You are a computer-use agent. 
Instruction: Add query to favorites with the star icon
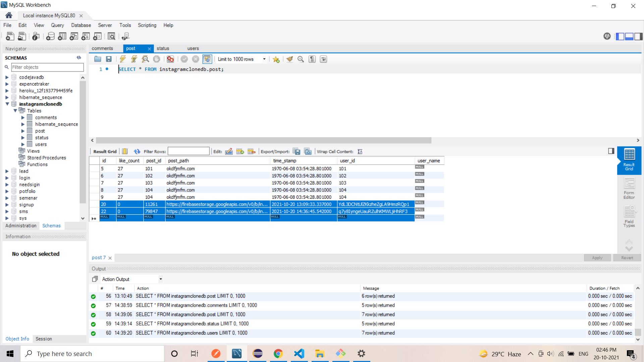click(276, 59)
